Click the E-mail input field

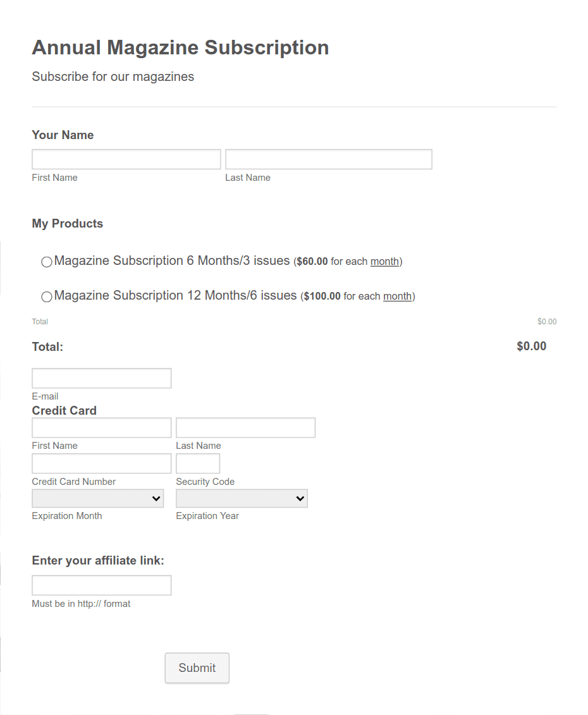[x=101, y=377]
